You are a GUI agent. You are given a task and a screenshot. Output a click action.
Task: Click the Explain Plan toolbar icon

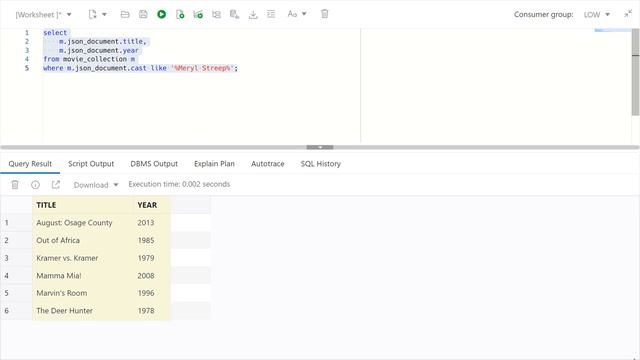(198, 14)
